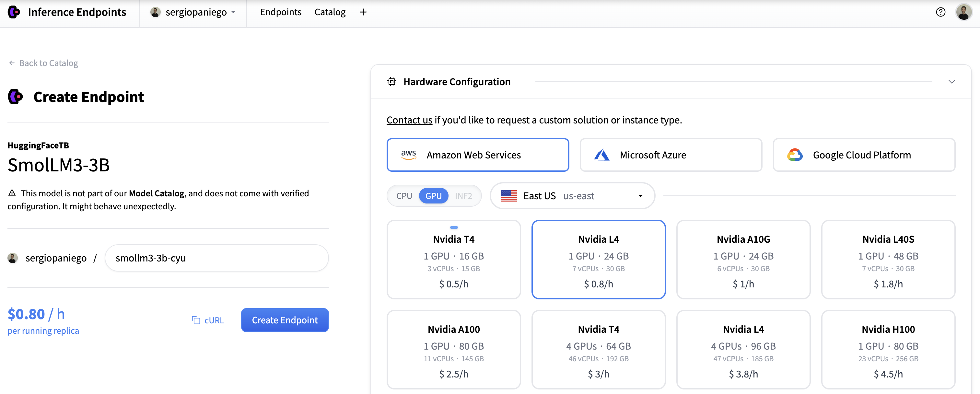Screen dimensions: 980x394
Task: Select the Amazon Web Services provider
Action: [x=477, y=155]
